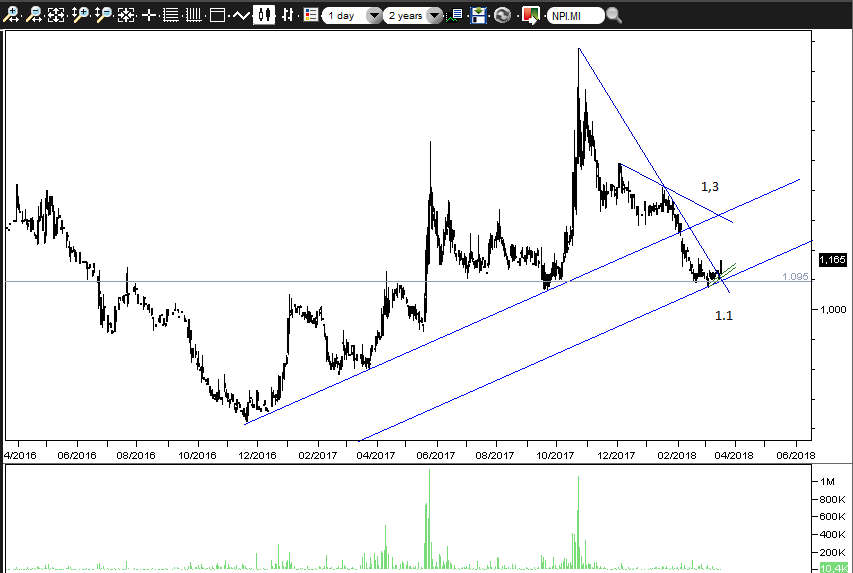
Task: Open the 1 day interval dropdown
Action: pyautogui.click(x=353, y=15)
